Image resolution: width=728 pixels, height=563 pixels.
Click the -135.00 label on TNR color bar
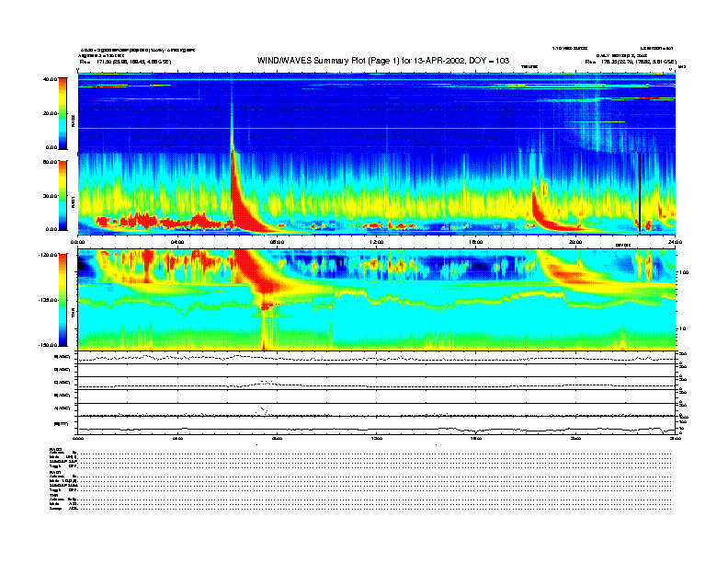(x=48, y=300)
